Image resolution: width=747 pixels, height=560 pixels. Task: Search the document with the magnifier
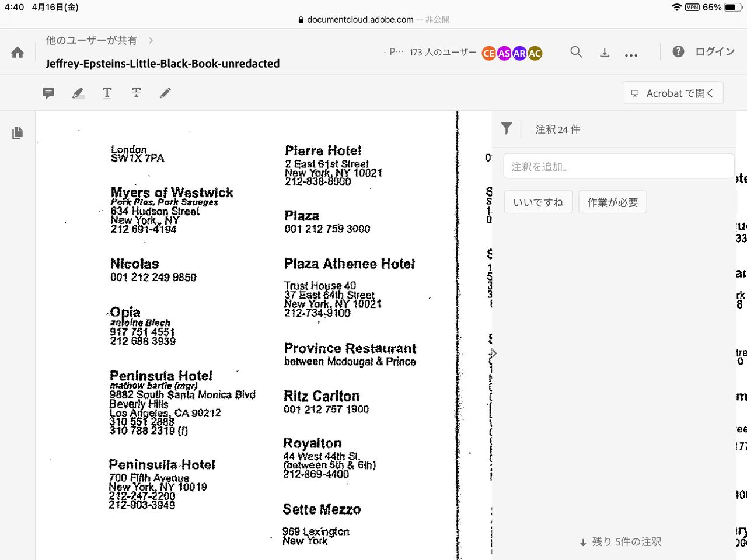[x=576, y=52]
